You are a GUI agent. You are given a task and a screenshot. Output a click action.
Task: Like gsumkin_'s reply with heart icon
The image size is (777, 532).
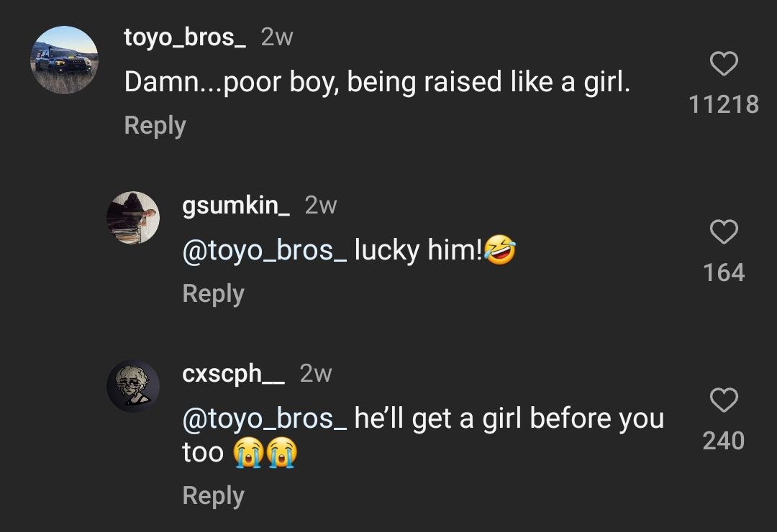724,232
